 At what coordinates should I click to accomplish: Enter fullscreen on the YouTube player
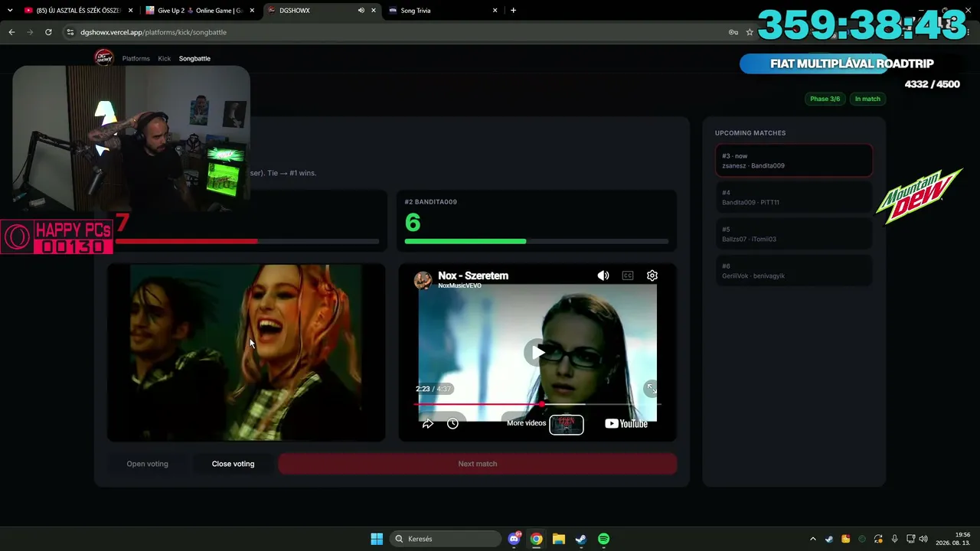click(x=651, y=389)
